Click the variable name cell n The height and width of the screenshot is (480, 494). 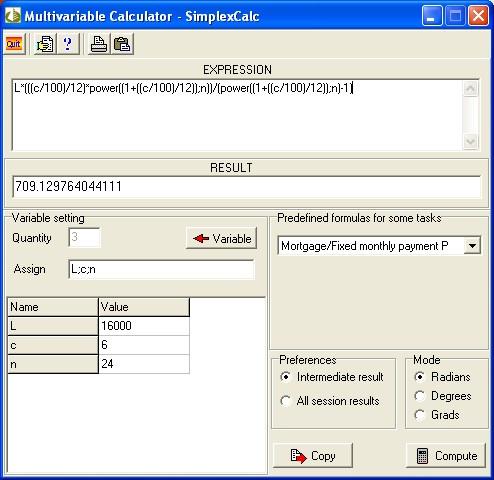click(x=53, y=364)
